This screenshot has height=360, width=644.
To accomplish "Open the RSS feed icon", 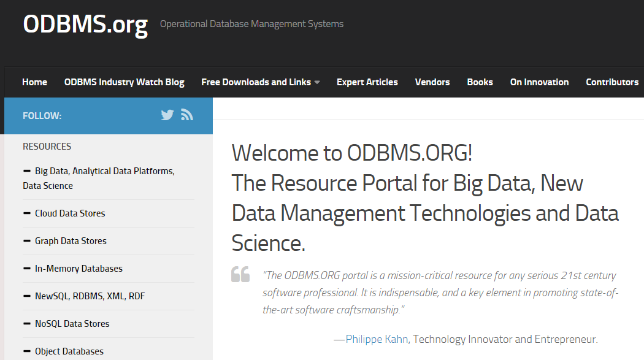I will 187,115.
